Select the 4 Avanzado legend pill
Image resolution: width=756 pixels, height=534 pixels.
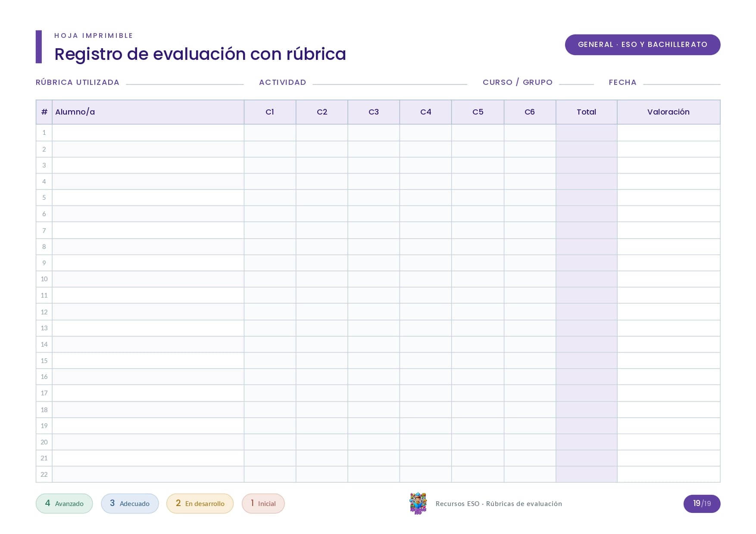coord(64,503)
